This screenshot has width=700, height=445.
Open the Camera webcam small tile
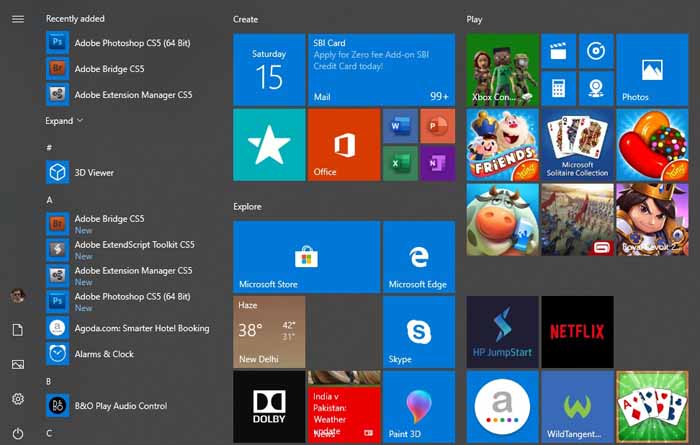(596, 88)
